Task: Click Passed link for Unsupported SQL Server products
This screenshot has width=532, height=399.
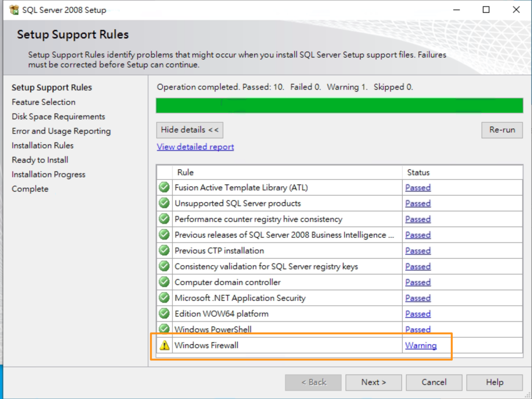Action: point(418,203)
